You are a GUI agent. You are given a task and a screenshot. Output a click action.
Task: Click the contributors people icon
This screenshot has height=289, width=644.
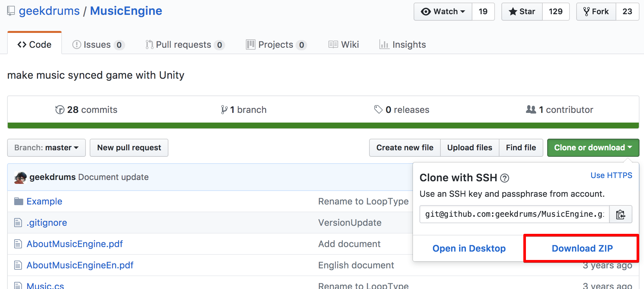pos(531,110)
